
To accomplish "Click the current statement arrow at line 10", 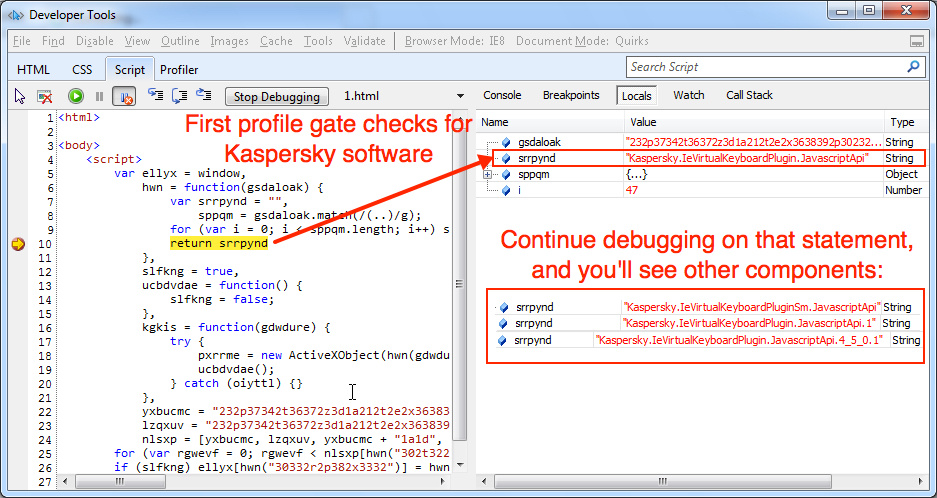I will click(18, 244).
